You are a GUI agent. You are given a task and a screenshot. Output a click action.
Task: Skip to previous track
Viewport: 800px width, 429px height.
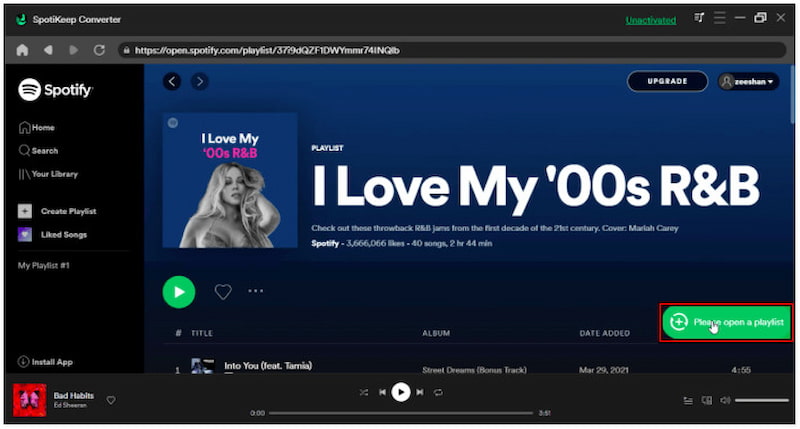382,392
